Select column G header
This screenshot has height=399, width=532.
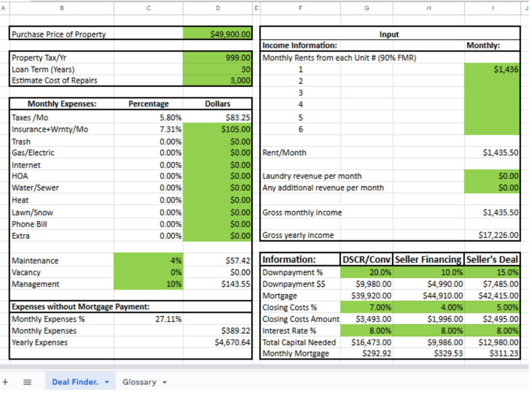coord(367,8)
